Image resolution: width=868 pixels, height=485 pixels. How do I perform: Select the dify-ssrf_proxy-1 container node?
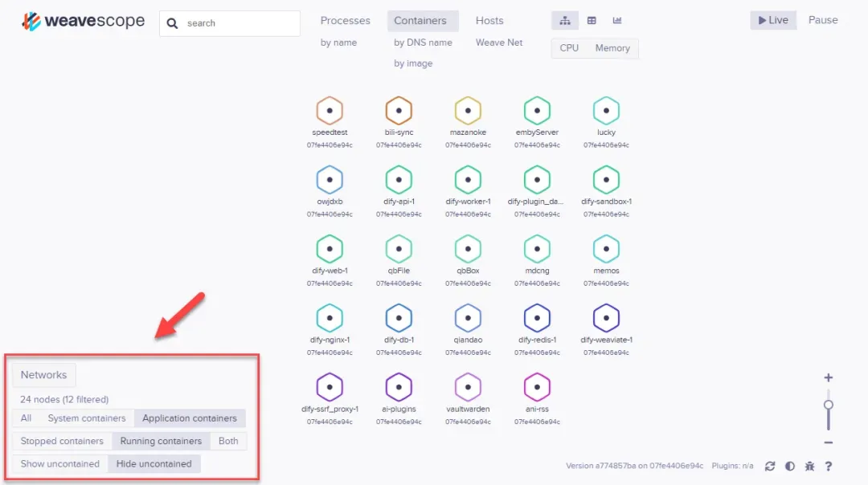click(x=330, y=387)
